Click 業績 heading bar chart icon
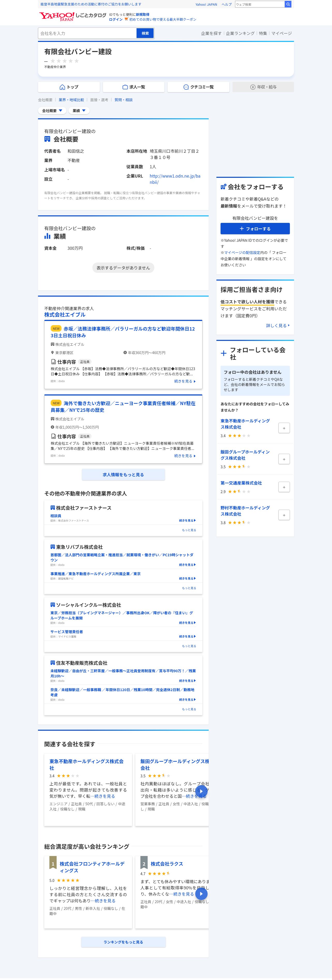Viewport: 332px width, 980px height. 48,236
